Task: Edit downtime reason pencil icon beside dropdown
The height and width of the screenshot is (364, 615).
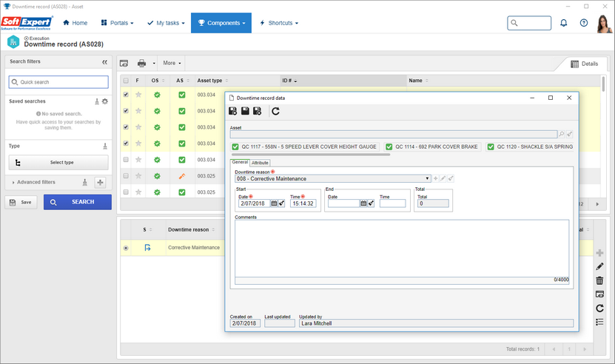Action: tap(443, 178)
